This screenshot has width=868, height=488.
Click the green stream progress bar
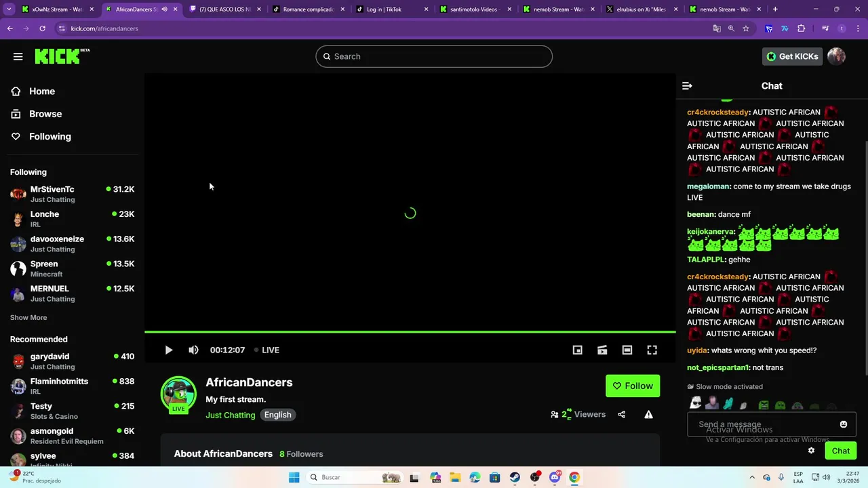coord(410,331)
